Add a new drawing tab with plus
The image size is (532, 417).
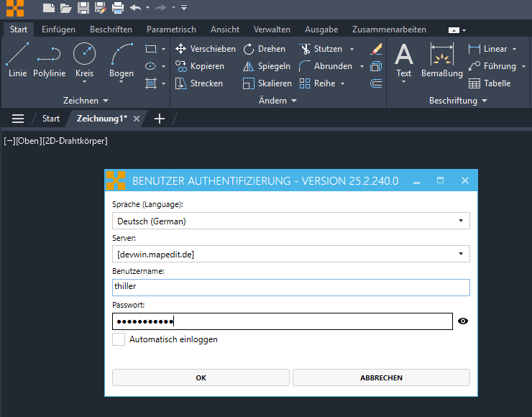point(160,119)
